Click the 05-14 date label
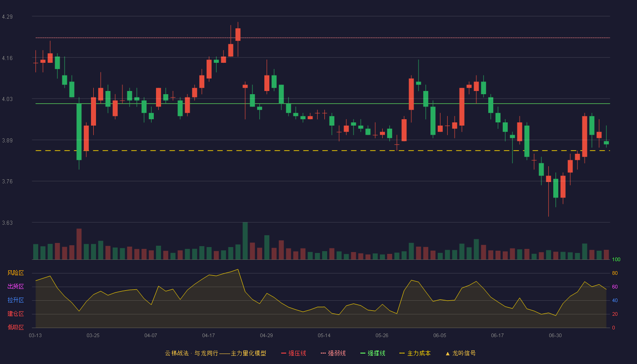The image size is (637, 364). [x=324, y=335]
